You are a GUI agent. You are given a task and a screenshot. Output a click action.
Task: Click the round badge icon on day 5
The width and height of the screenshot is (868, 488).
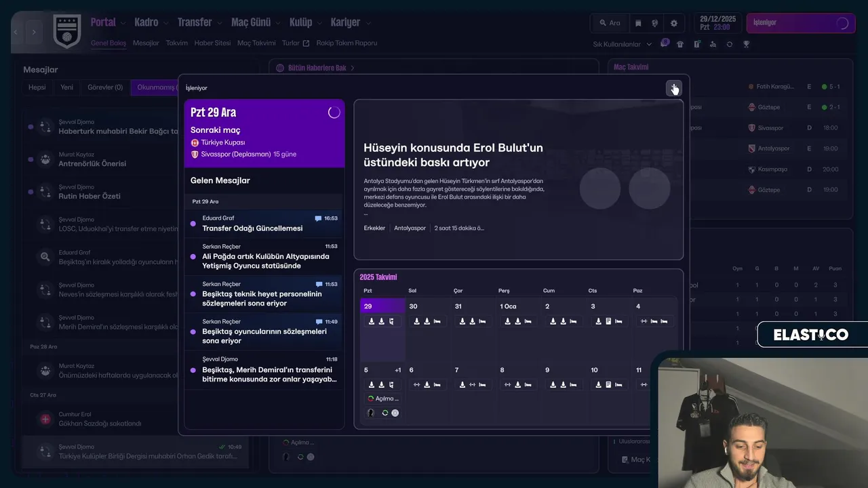pyautogui.click(x=395, y=413)
